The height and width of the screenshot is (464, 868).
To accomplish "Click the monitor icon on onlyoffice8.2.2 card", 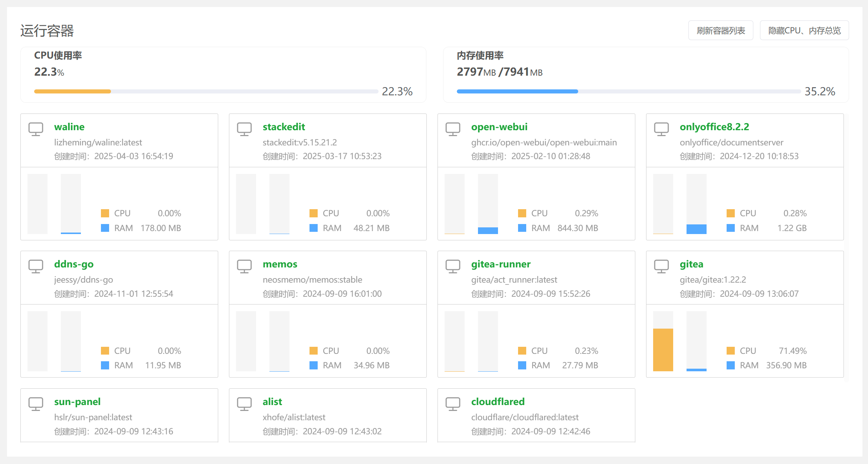I will (x=662, y=128).
